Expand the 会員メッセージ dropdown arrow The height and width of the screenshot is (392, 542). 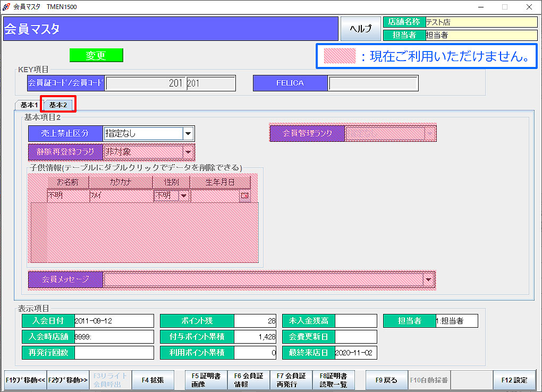[429, 279]
